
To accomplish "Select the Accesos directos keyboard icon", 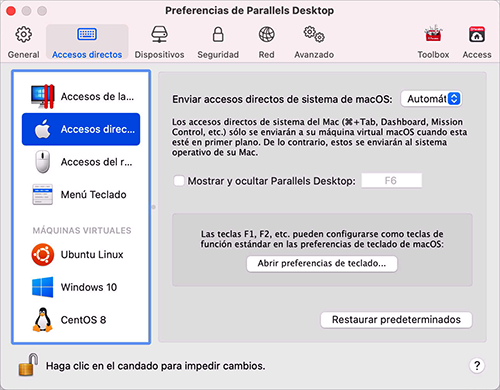I will click(x=87, y=34).
